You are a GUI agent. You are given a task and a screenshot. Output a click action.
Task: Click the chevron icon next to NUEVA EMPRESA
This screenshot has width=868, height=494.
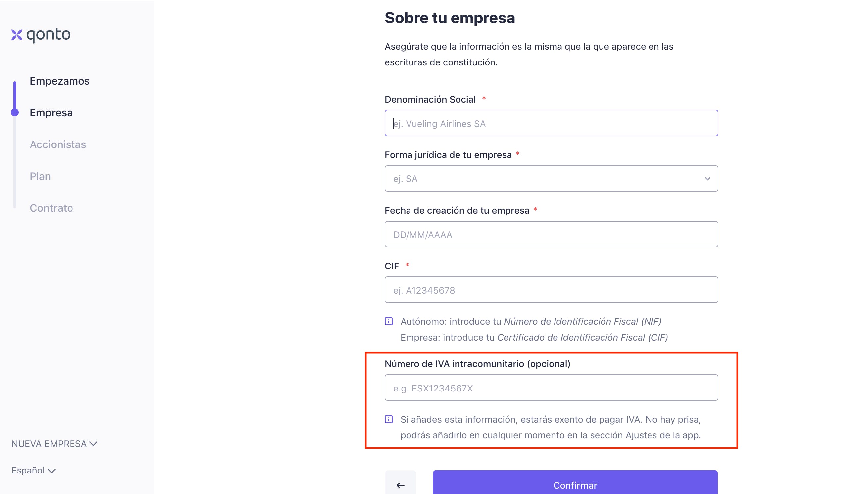click(x=93, y=444)
